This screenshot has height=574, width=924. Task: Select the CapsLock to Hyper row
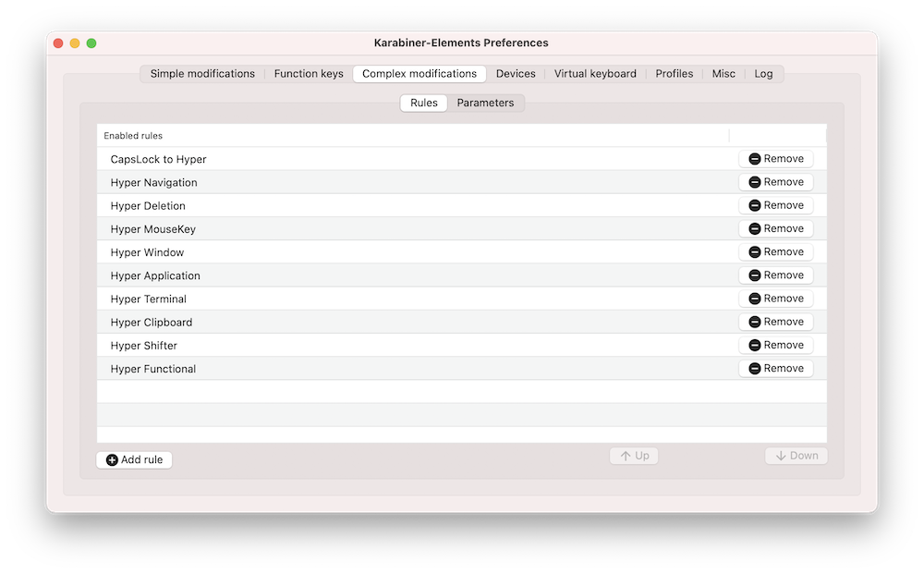coord(461,159)
